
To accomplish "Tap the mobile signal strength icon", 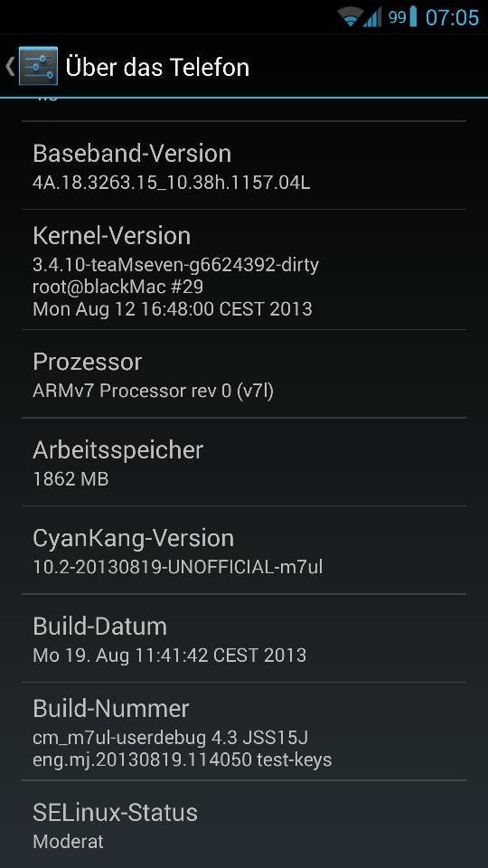I will pos(372,17).
